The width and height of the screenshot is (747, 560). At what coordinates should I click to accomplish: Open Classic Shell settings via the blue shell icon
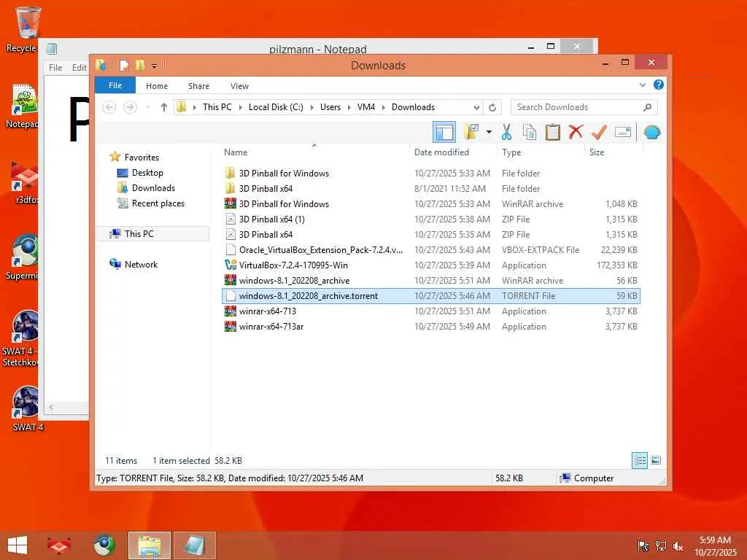coord(652,132)
